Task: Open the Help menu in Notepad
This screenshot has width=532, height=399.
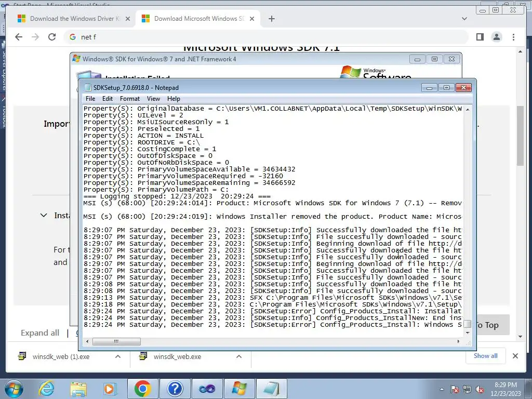Action: (174, 99)
